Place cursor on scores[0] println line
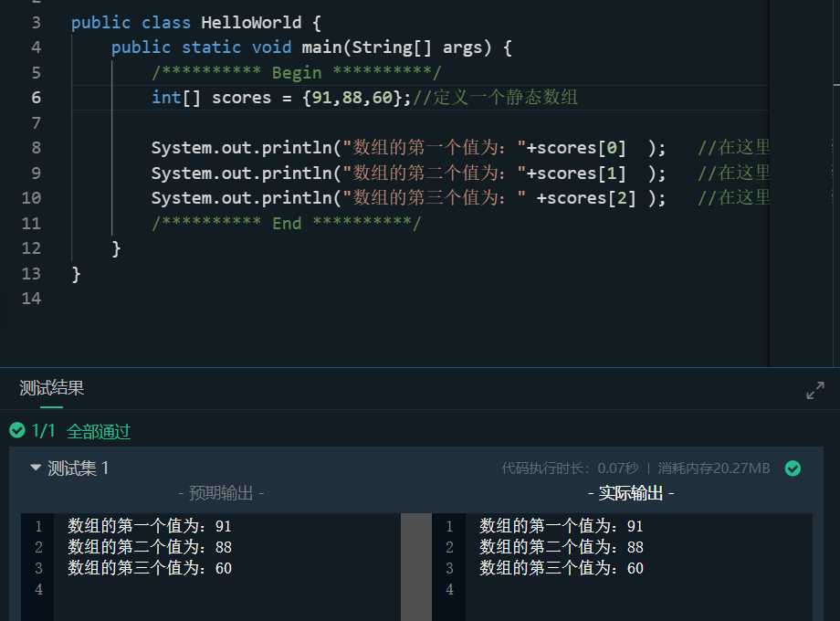Viewport: 840px width, 621px height. pyautogui.click(x=408, y=148)
